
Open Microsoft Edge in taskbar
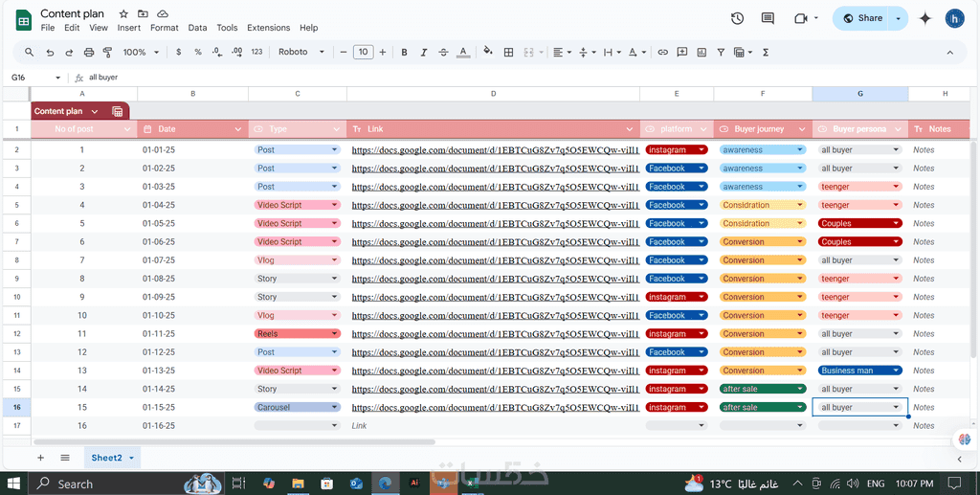pyautogui.click(x=385, y=484)
